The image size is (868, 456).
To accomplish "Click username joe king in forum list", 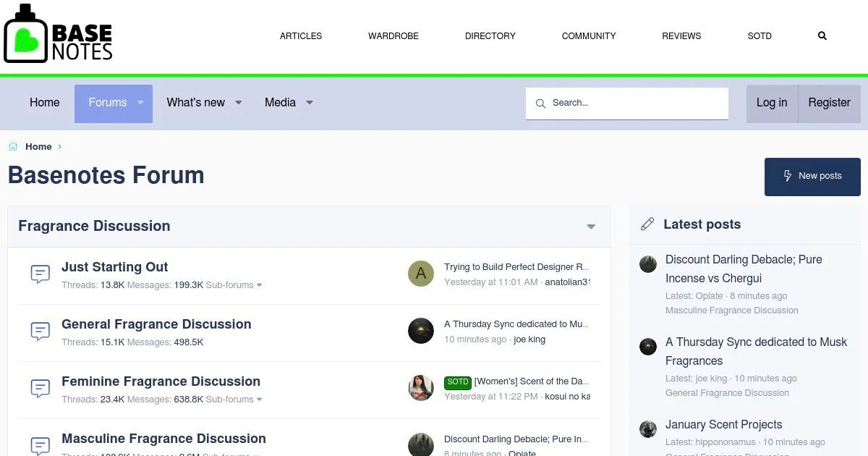I will click(529, 339).
